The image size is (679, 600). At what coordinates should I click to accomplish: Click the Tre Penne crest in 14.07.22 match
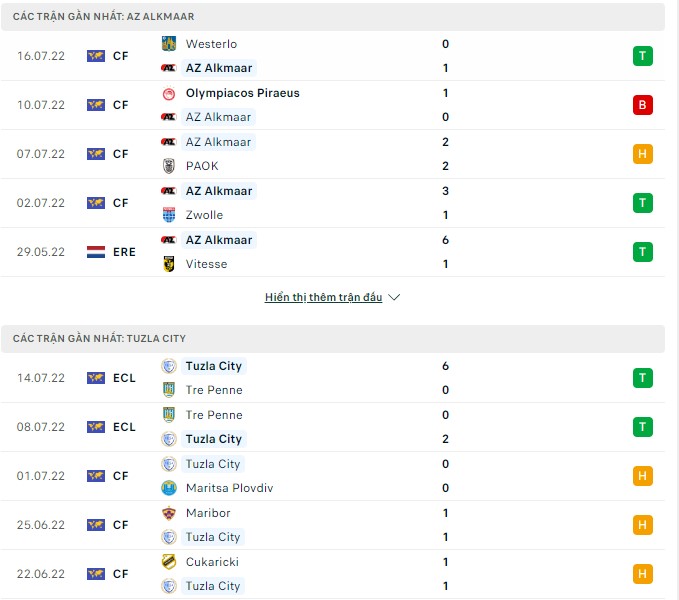[169, 390]
